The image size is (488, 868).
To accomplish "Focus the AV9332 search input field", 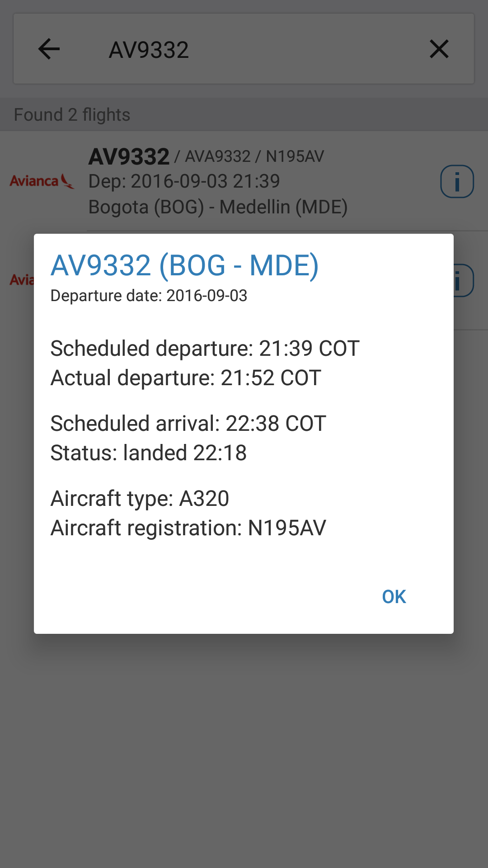I will tap(253, 50).
